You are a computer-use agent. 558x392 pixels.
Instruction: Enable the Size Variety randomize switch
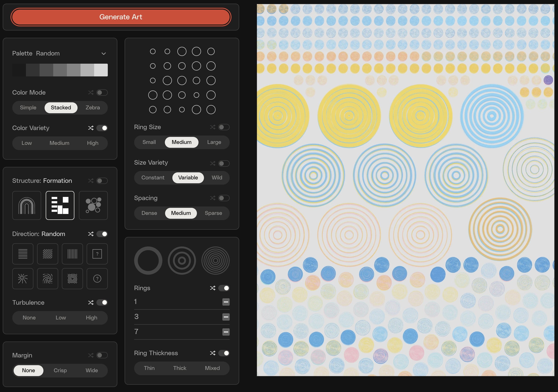pyautogui.click(x=224, y=163)
